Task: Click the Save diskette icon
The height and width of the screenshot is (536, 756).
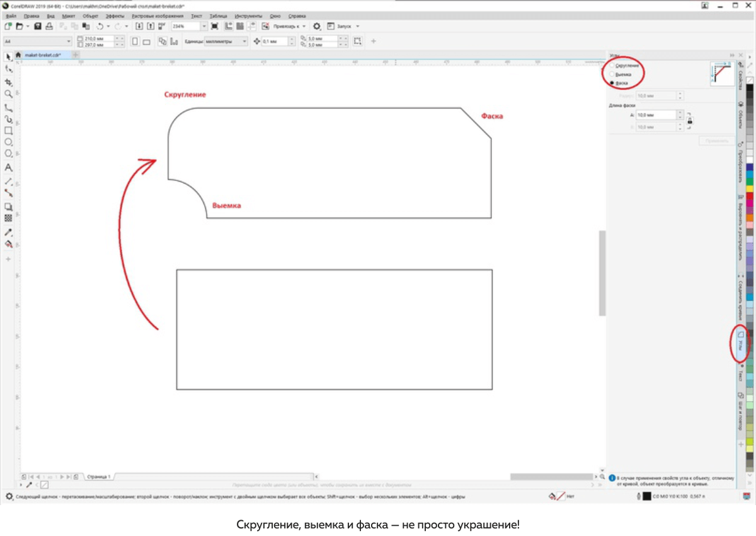Action: (38, 26)
